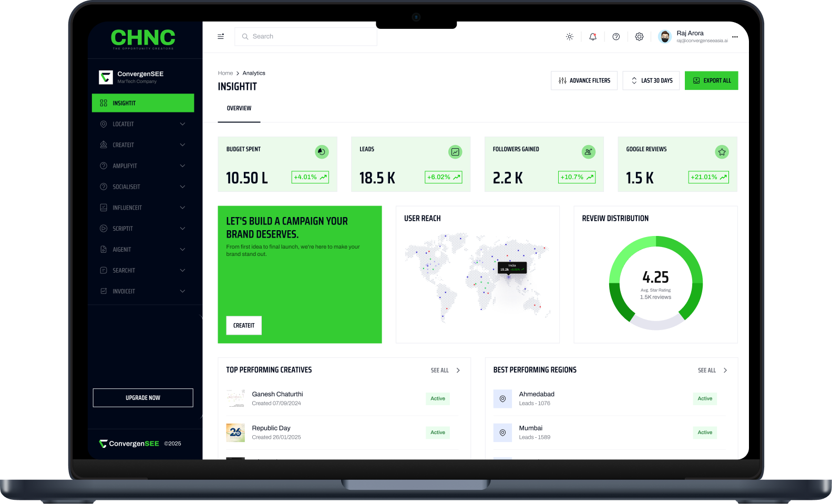Toggle light mode sun icon
Image resolution: width=832 pixels, height=504 pixels.
coord(569,37)
